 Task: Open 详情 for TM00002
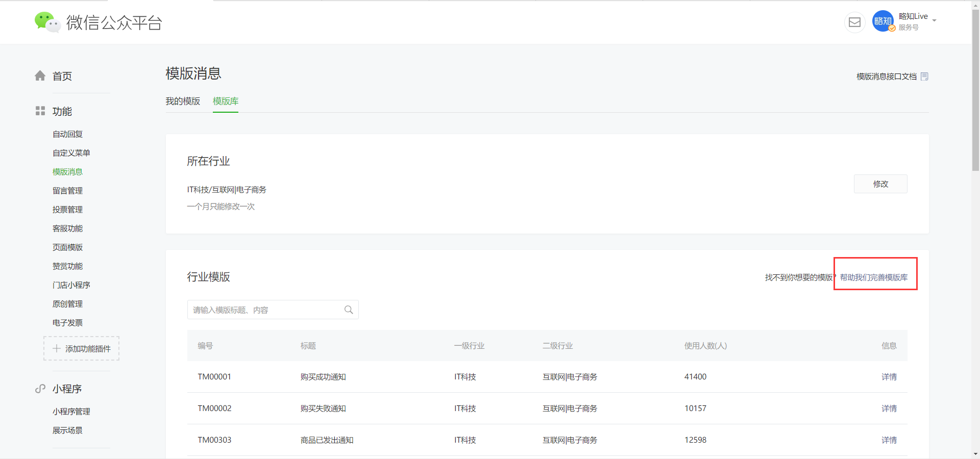(889, 409)
